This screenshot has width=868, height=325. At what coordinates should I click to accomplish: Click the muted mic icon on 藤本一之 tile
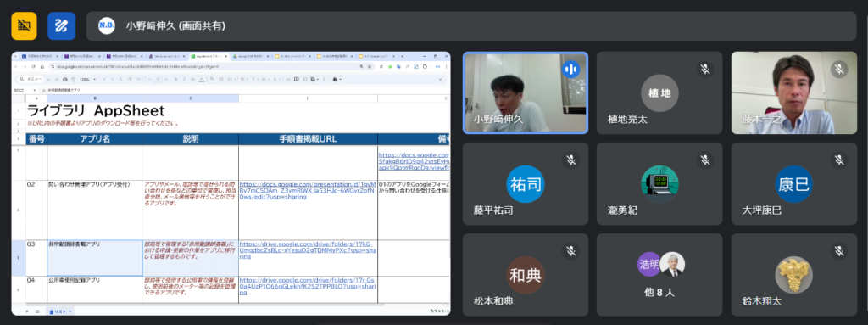tap(839, 70)
